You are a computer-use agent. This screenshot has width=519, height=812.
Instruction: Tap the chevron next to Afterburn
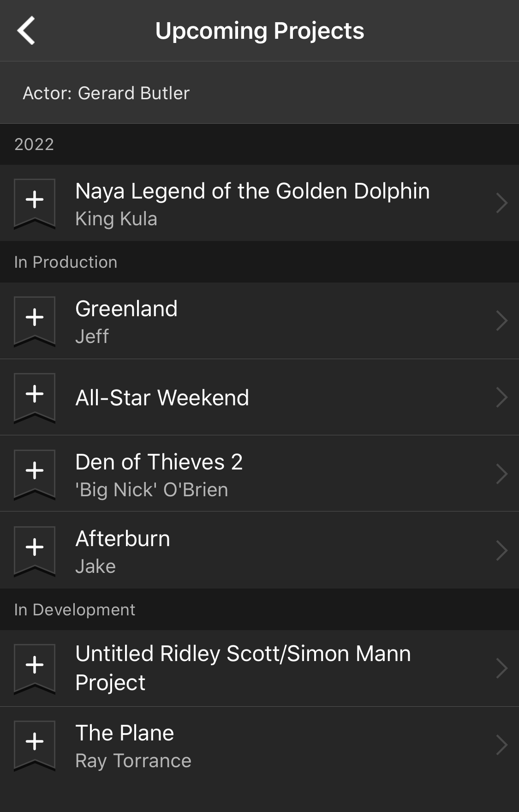click(x=501, y=551)
